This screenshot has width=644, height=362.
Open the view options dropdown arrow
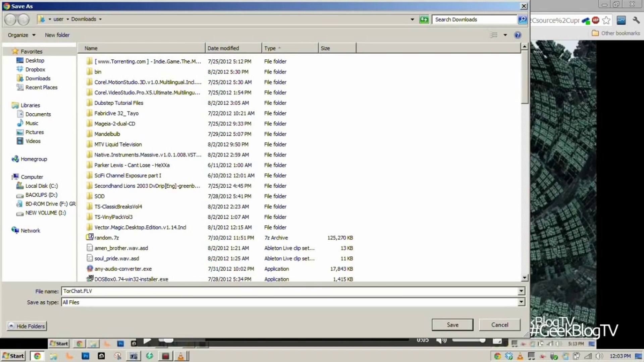point(505,35)
